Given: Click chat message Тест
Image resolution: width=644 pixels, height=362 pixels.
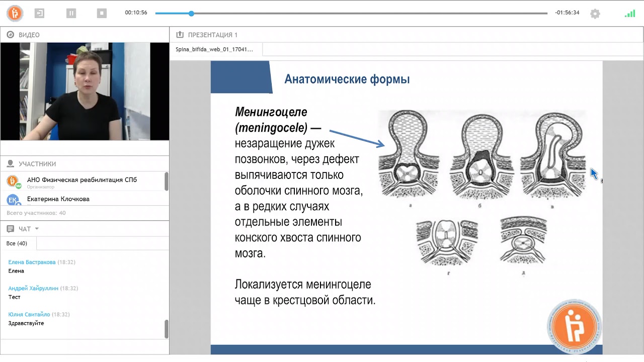Looking at the screenshot, I should (15, 297).
